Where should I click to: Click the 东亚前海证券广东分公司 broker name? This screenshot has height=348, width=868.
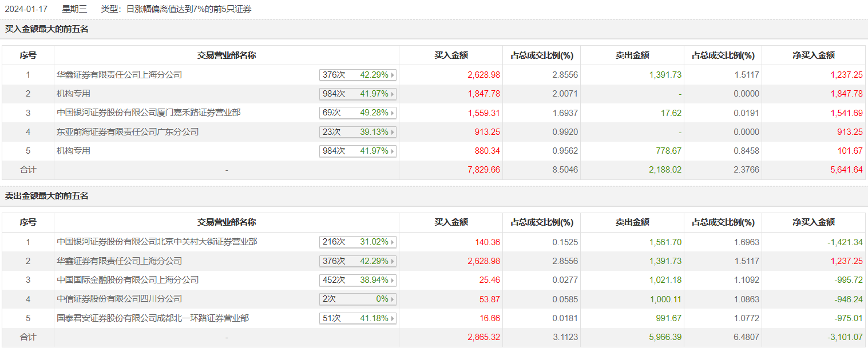(128, 132)
